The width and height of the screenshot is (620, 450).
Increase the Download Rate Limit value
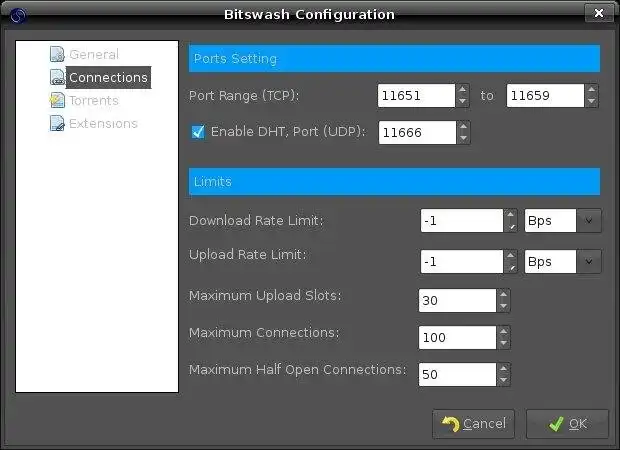click(x=510, y=215)
